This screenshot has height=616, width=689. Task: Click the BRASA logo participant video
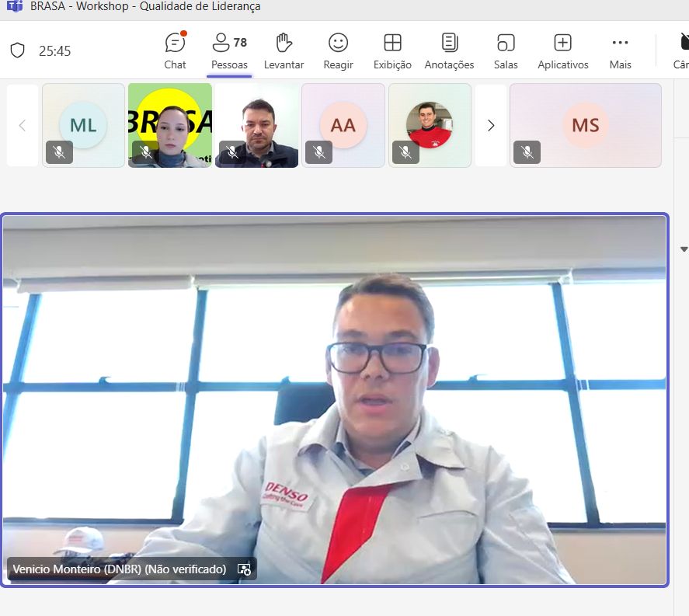coord(170,125)
